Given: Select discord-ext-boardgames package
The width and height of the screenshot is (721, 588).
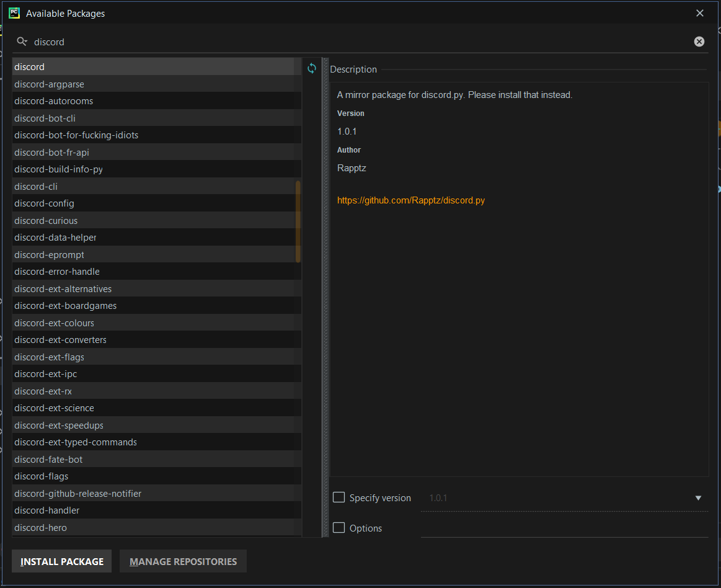Looking at the screenshot, I should (x=156, y=306).
